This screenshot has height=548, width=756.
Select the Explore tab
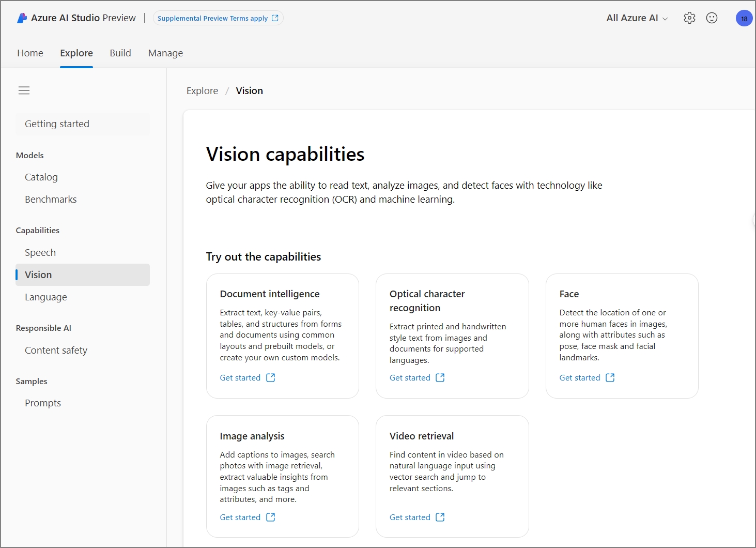click(76, 53)
